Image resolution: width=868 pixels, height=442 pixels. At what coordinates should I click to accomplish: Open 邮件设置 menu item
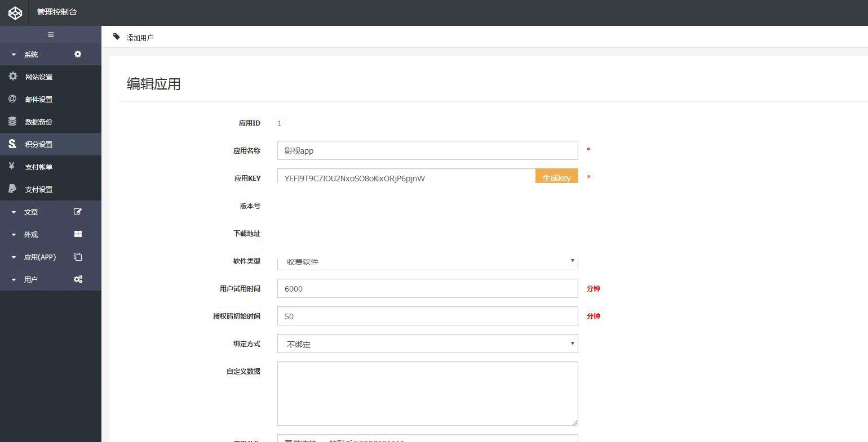coord(51,99)
